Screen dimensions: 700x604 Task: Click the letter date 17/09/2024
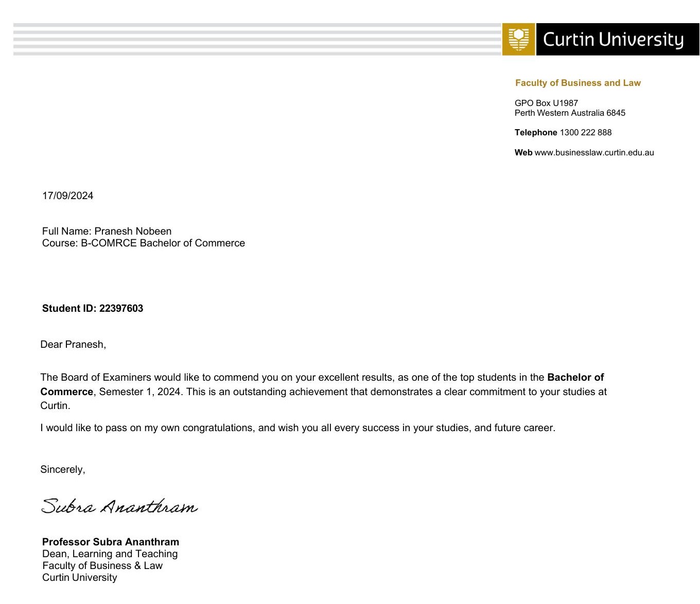point(67,196)
